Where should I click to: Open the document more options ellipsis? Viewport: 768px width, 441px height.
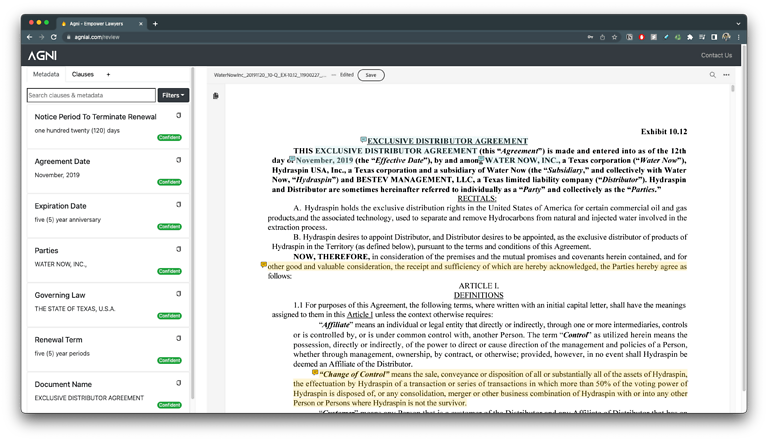tap(727, 75)
